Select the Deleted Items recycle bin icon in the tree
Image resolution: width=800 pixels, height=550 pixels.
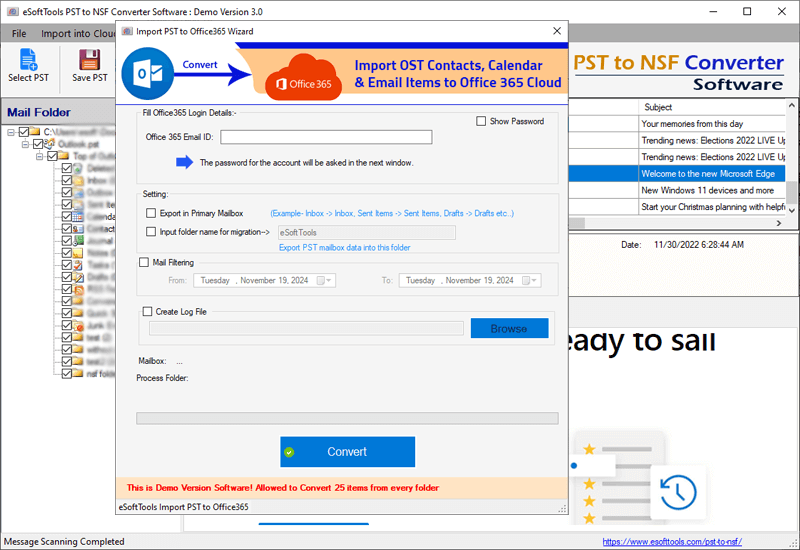pyautogui.click(x=78, y=168)
